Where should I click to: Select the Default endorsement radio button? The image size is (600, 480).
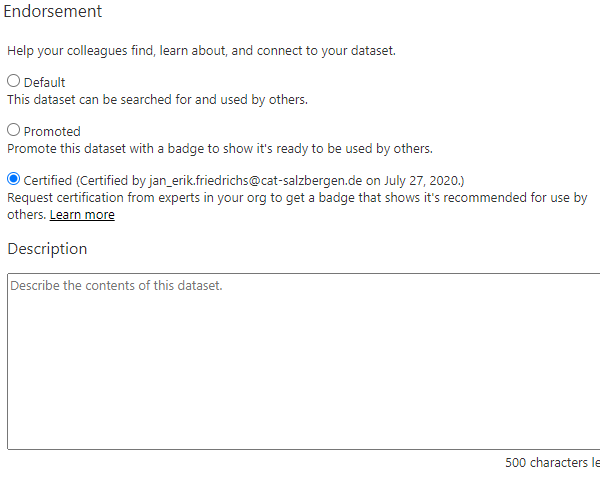click(14, 81)
